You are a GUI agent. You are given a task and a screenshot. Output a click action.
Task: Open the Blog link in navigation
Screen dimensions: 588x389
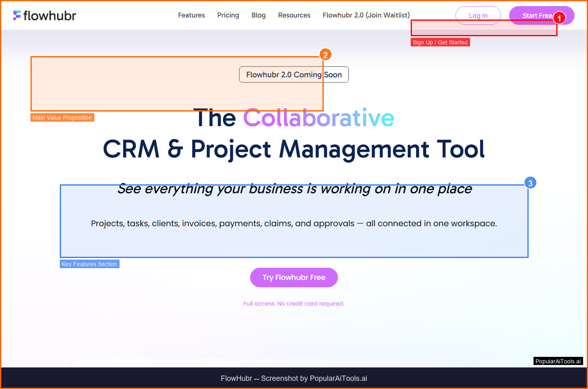click(x=258, y=15)
